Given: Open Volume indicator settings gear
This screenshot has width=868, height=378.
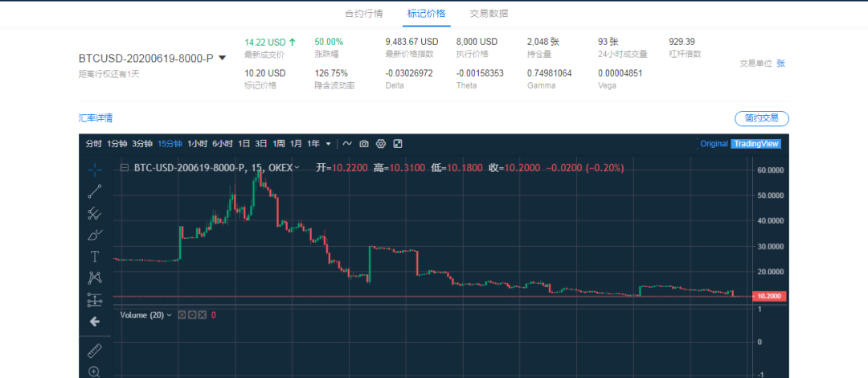Looking at the screenshot, I should (x=192, y=314).
